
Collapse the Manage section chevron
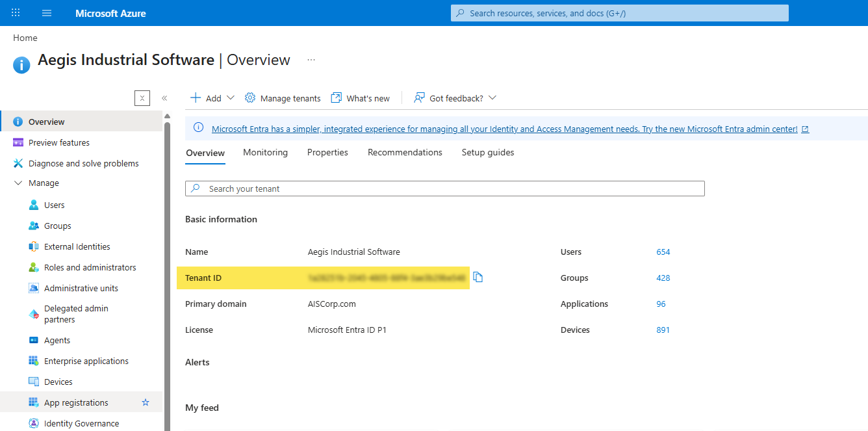[18, 183]
